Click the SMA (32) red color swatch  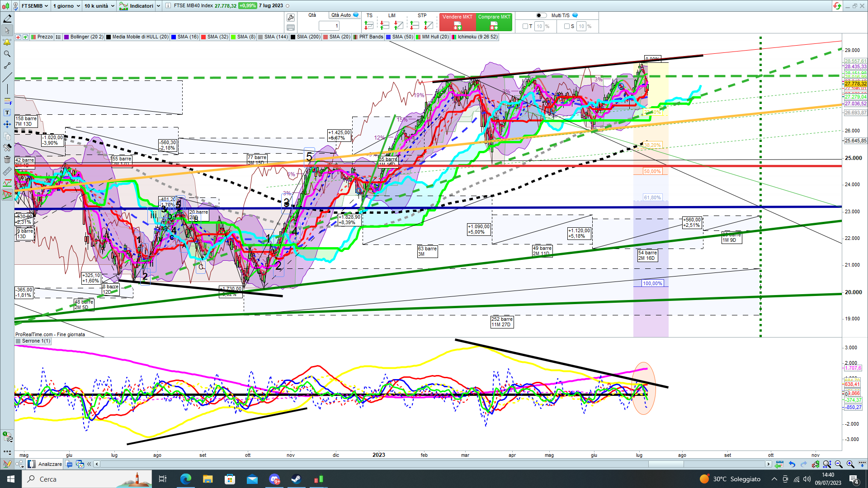(203, 37)
